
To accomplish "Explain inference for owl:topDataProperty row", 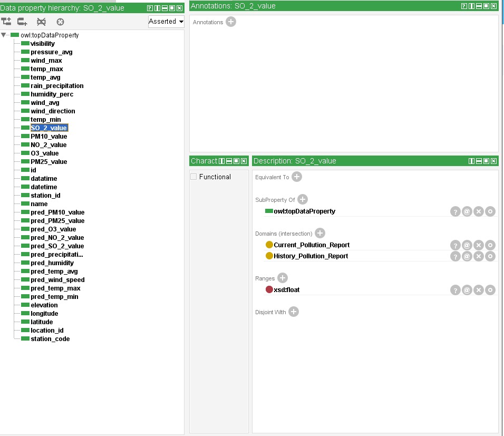I will (x=455, y=211).
